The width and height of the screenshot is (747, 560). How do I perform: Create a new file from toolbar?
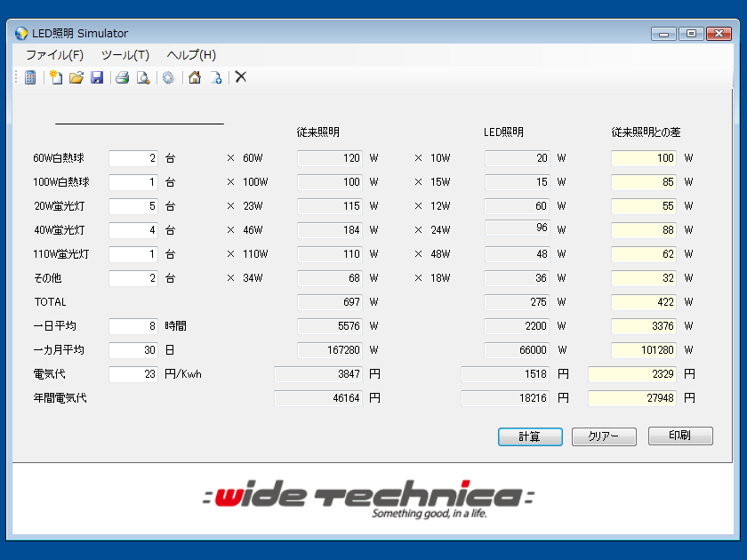coord(56,77)
